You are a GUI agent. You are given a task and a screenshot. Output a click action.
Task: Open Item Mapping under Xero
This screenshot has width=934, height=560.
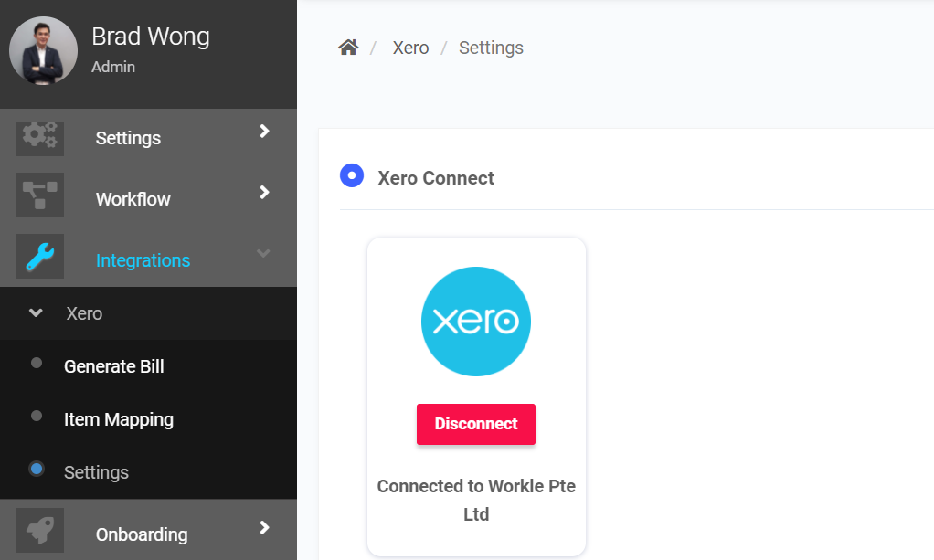[119, 419]
